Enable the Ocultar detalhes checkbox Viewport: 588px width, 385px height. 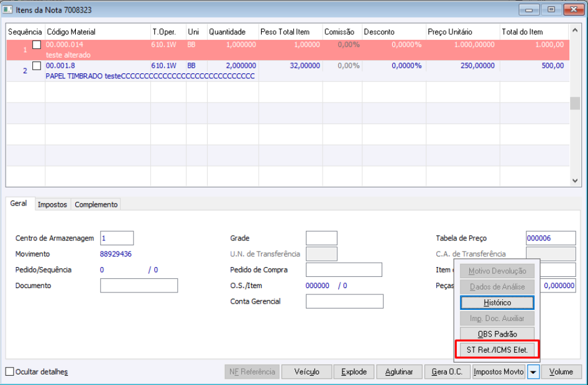(10, 371)
